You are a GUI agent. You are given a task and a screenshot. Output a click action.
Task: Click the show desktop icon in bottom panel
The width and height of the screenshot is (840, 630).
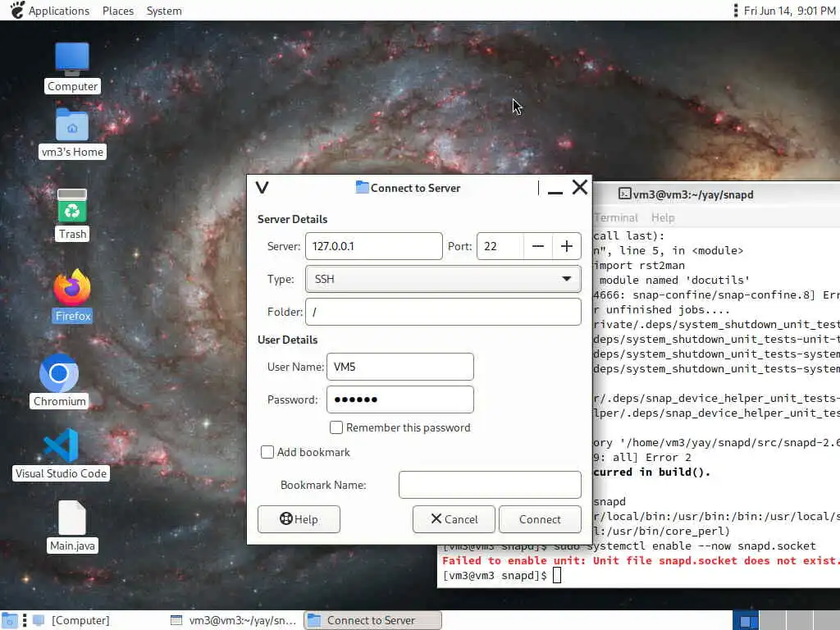9,620
